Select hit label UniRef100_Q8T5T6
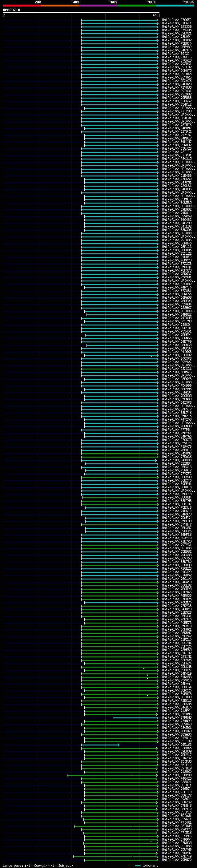 (176, 125)
